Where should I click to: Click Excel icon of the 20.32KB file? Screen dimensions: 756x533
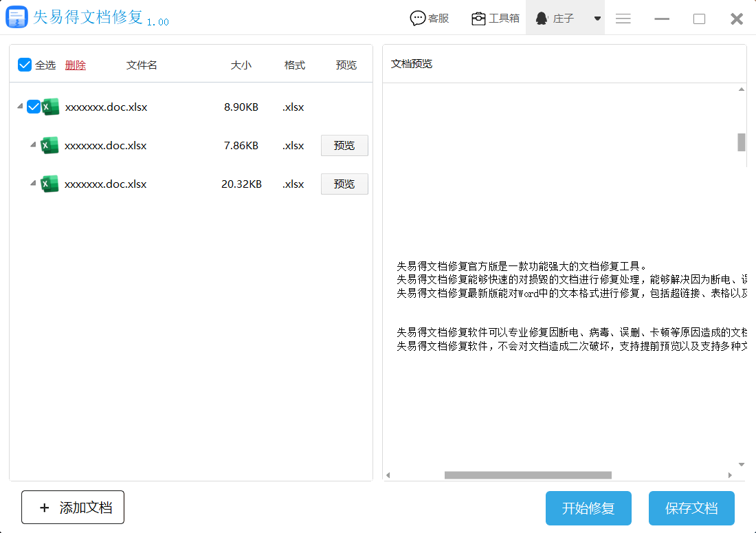point(49,184)
